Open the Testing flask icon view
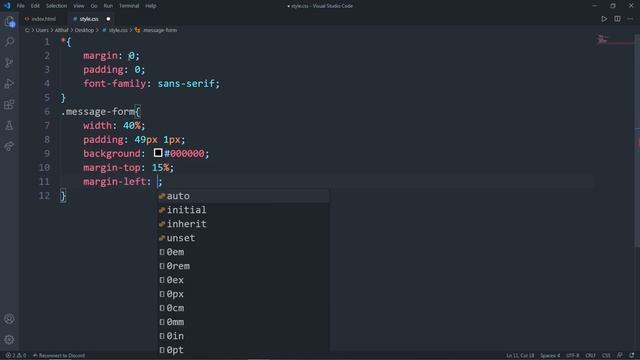640x360 pixels. pyautogui.click(x=9, y=125)
